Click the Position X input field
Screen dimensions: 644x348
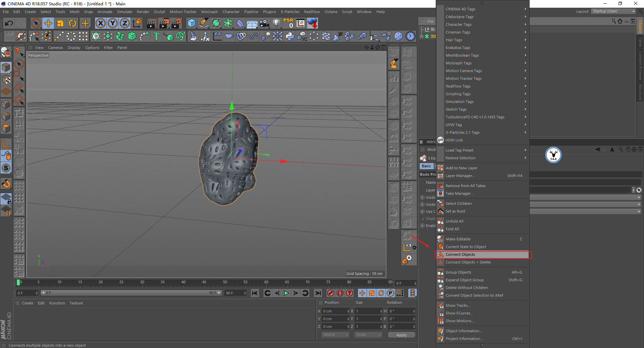click(x=335, y=311)
